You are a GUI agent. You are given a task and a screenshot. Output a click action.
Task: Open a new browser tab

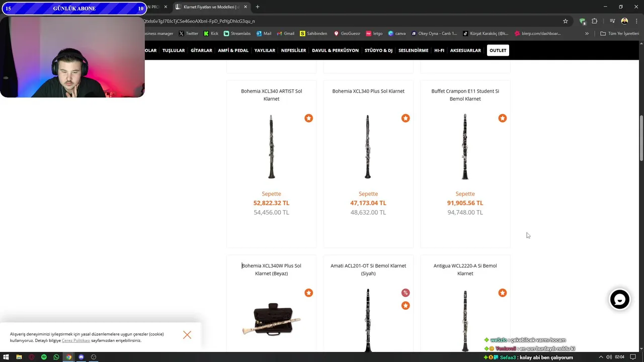[258, 7]
